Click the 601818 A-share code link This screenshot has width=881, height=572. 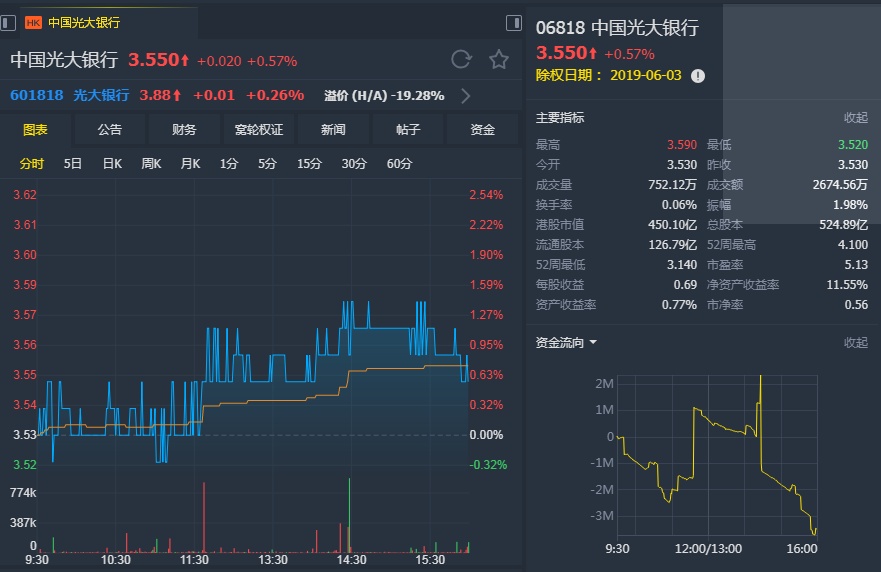[37, 95]
